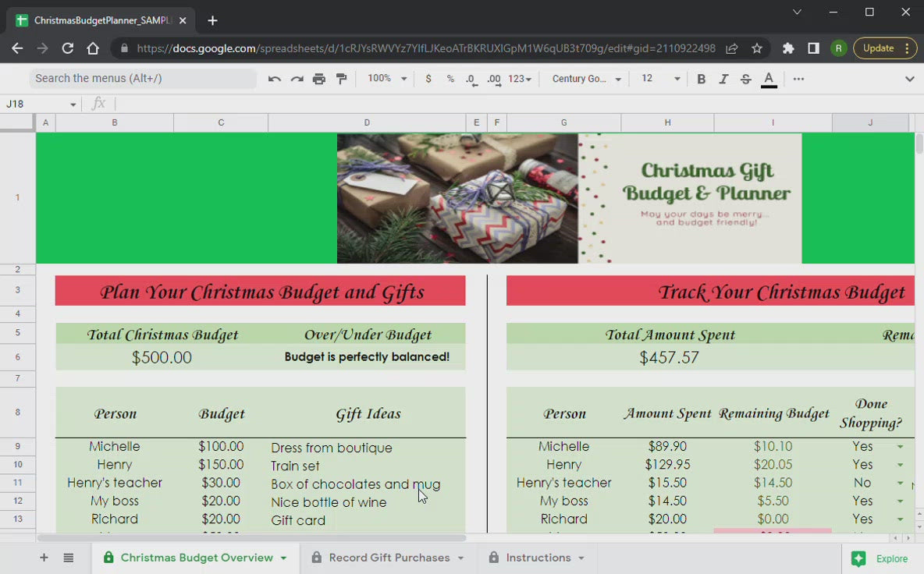Click the Print icon

click(319, 79)
